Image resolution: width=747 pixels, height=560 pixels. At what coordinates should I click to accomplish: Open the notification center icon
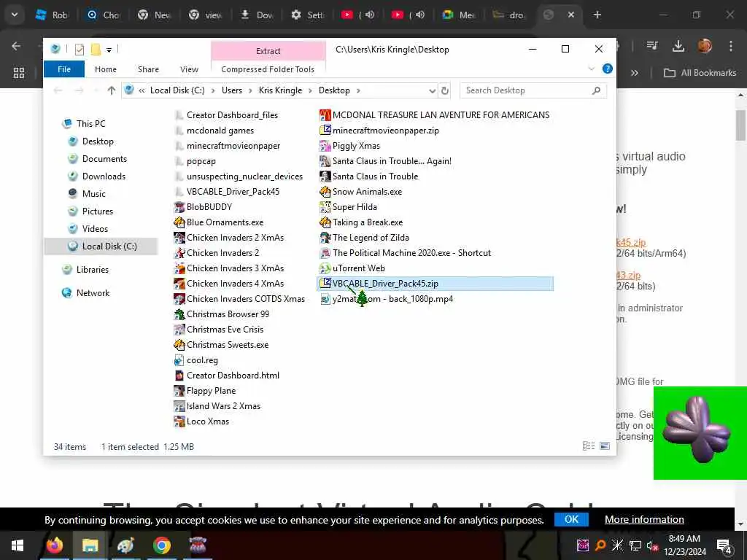[x=724, y=545]
